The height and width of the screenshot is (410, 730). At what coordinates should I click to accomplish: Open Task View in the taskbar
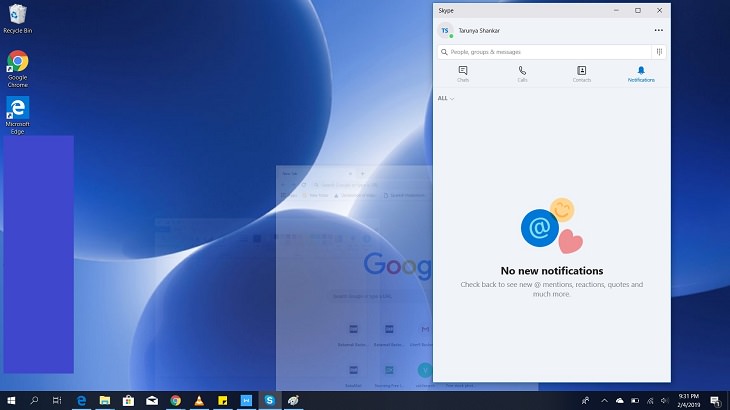point(57,400)
